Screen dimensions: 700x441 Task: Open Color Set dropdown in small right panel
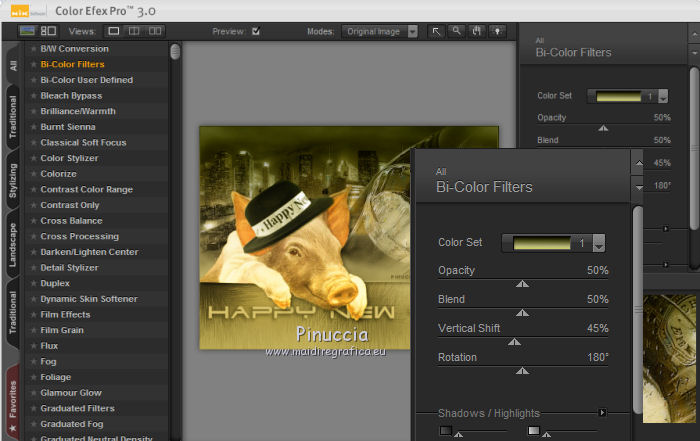click(663, 96)
